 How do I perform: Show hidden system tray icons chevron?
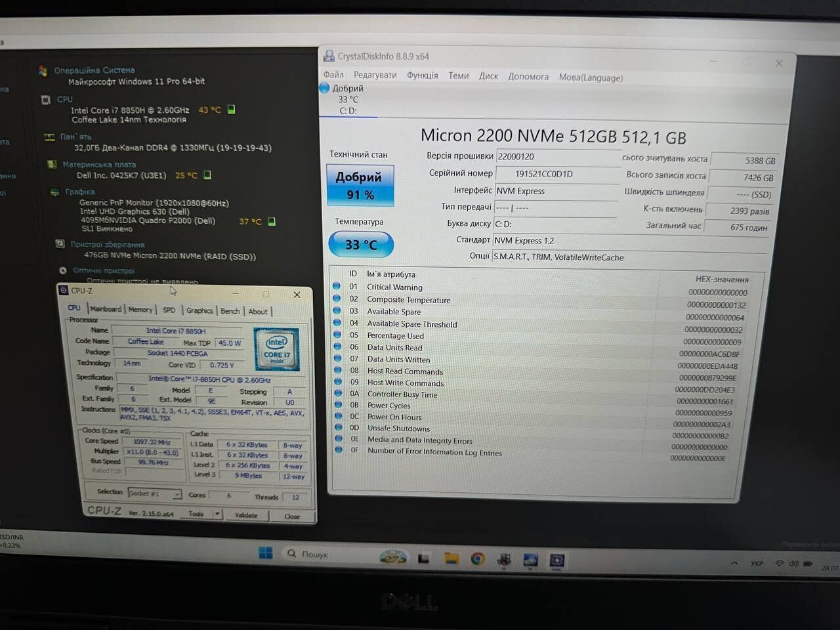[734, 562]
